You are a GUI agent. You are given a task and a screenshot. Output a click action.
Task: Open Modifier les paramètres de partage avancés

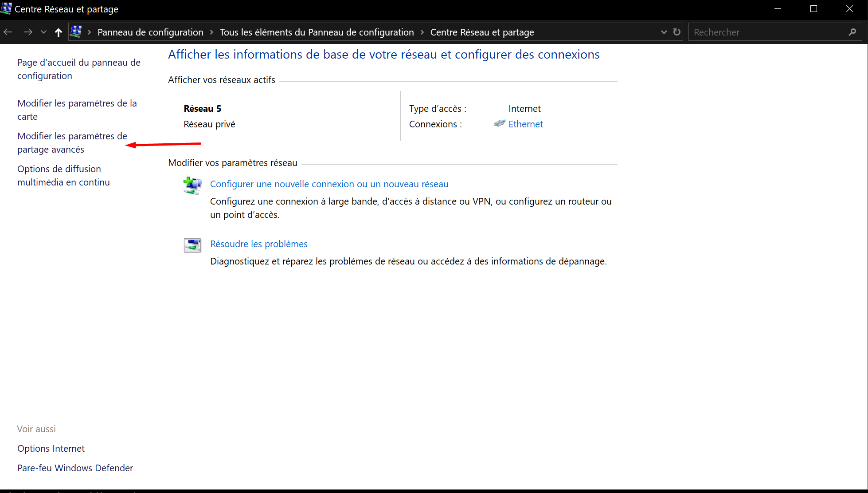click(x=72, y=142)
